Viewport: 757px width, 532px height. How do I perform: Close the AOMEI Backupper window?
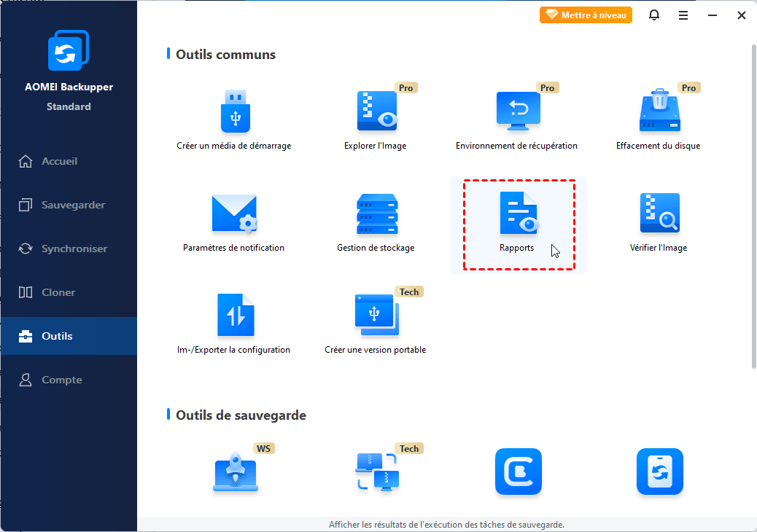[x=742, y=15]
